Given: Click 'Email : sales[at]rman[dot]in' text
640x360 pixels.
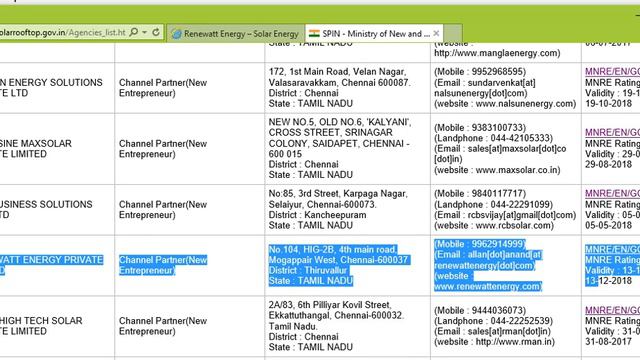Looking at the screenshot, I should click(492, 331).
